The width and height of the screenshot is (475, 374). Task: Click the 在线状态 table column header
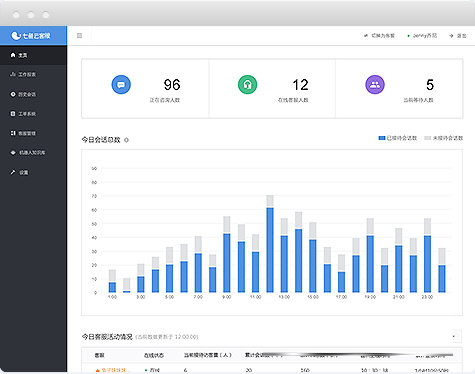tap(154, 355)
